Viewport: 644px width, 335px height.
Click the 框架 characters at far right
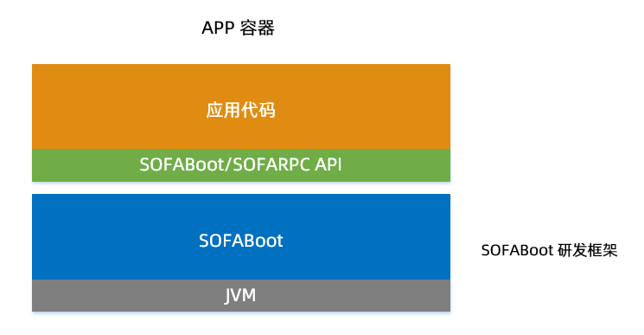[603, 250]
